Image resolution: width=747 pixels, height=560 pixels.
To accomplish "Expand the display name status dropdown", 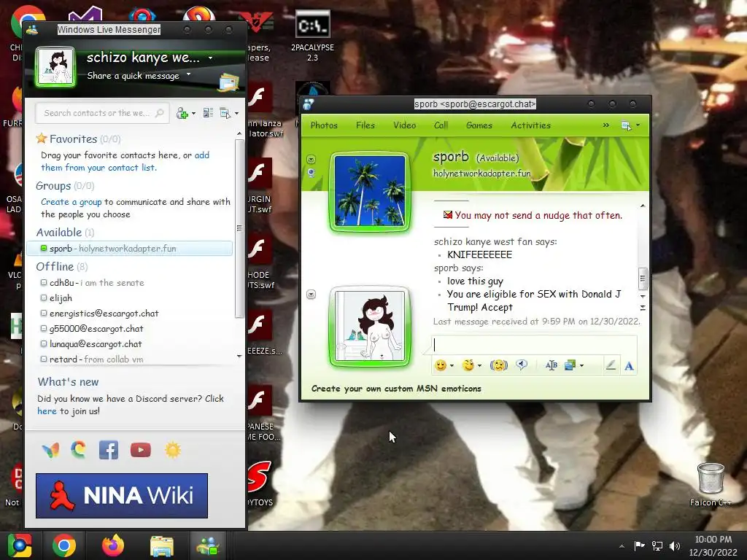I will click(211, 58).
